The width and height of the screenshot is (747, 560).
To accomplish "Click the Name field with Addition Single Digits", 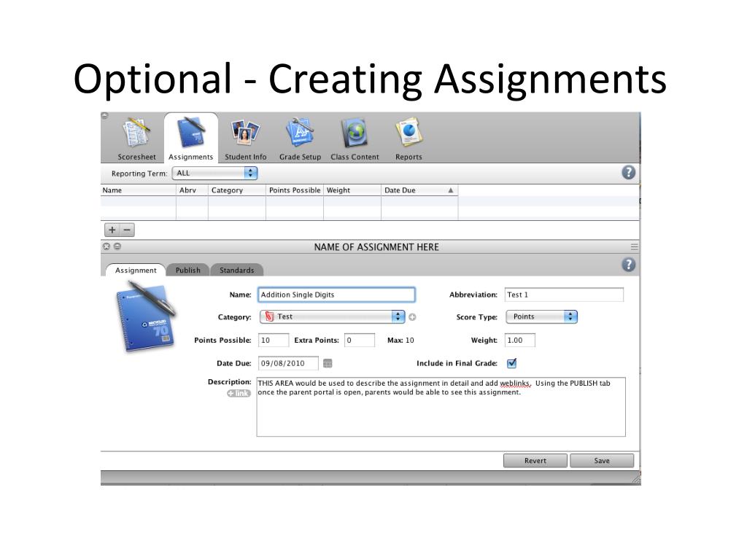I will point(336,295).
